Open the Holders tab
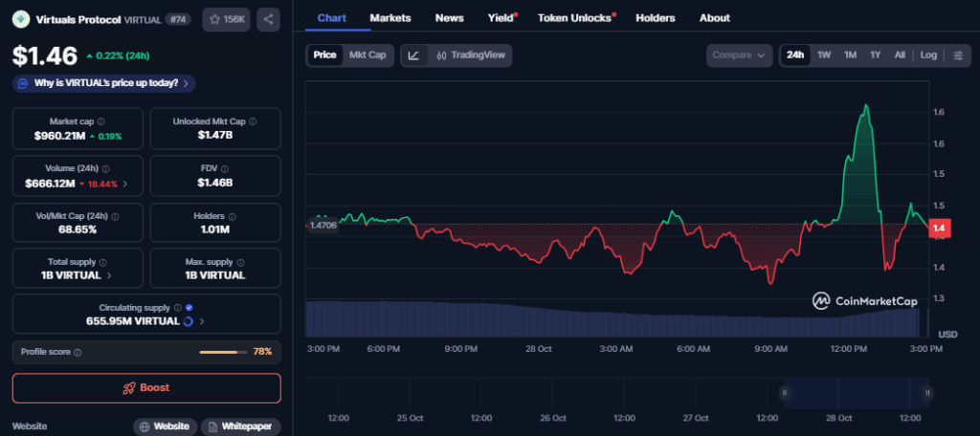Image resolution: width=980 pixels, height=436 pixels. [656, 18]
